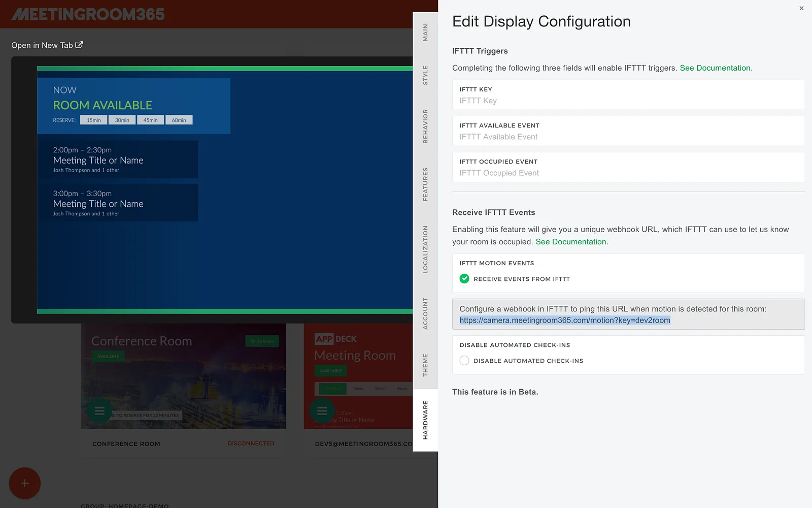Click the red plus add button
The width and height of the screenshot is (812, 508).
click(x=24, y=483)
